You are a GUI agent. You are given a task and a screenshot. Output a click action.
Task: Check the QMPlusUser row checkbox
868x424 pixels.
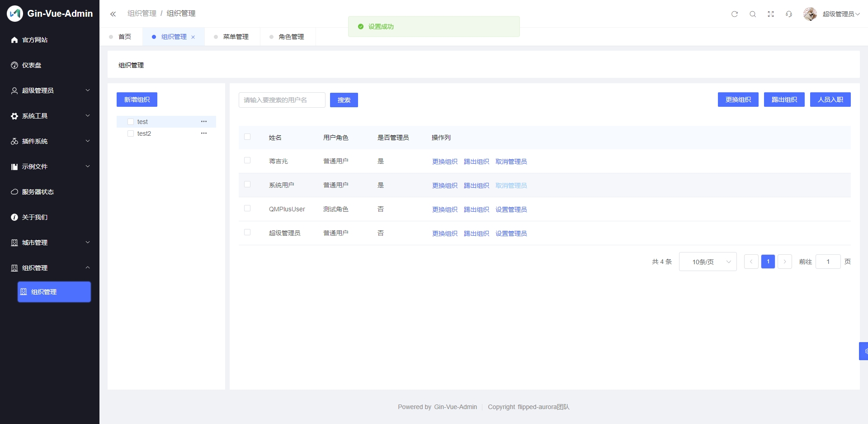(x=247, y=208)
